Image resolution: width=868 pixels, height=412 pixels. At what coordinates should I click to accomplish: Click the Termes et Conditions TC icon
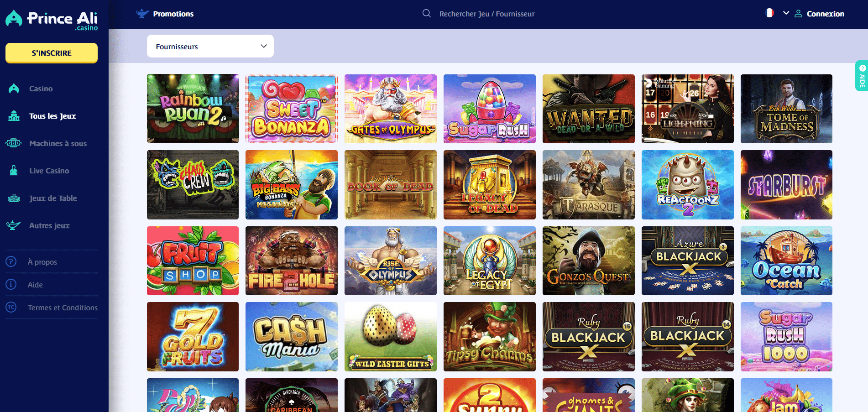click(11, 307)
